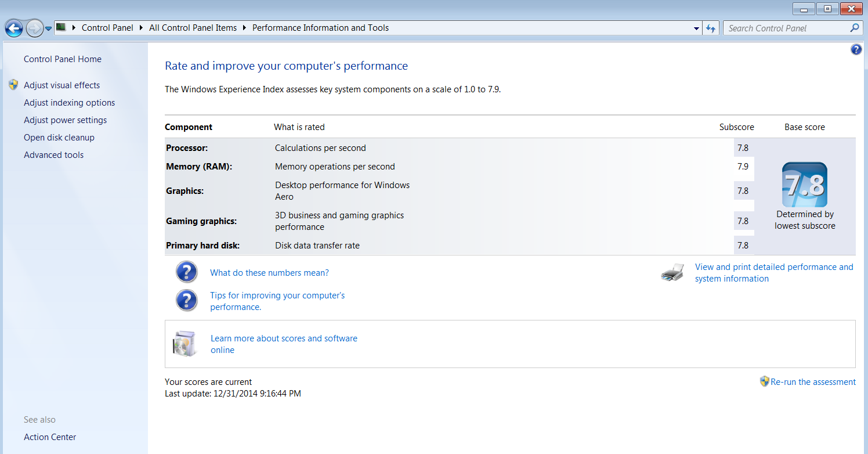Click the printer icon
868x454 pixels.
point(672,273)
